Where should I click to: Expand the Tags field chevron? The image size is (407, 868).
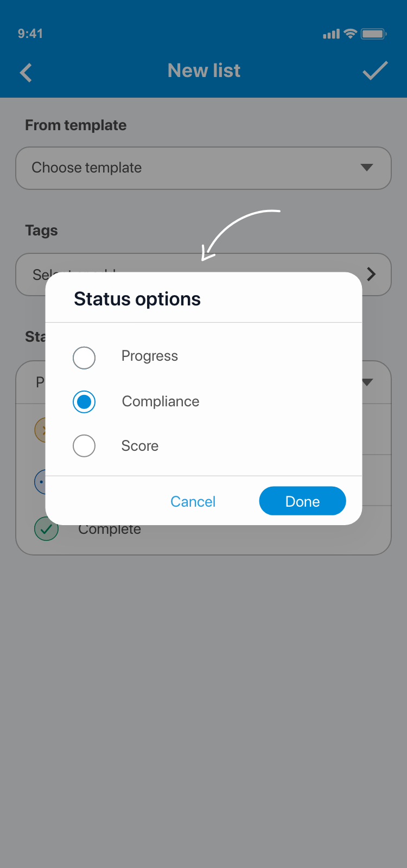click(371, 274)
